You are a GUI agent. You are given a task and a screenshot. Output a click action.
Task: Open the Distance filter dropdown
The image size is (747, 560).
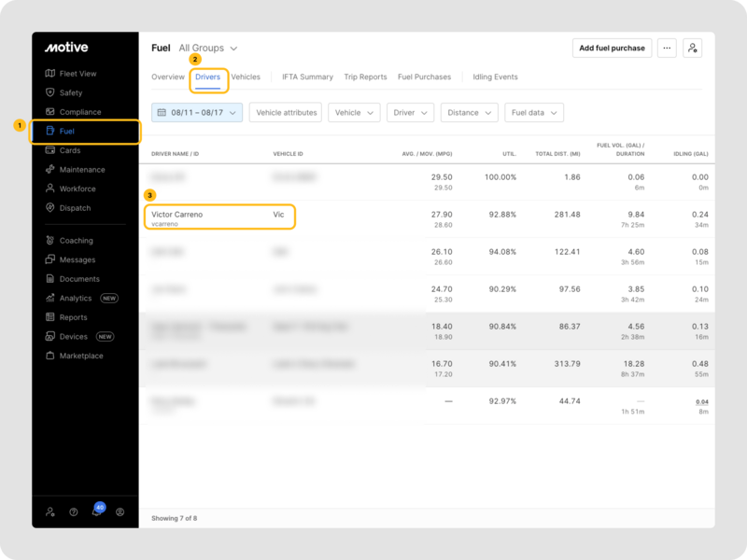pyautogui.click(x=469, y=112)
